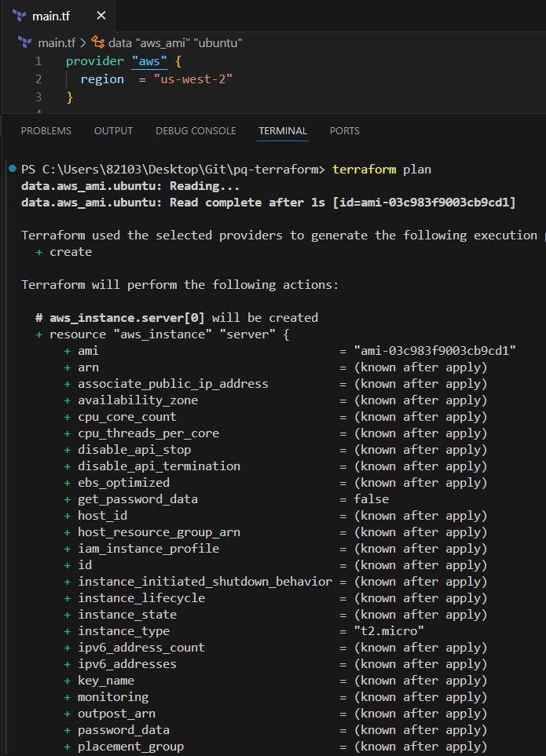This screenshot has width=546, height=756.
Task: Click the blue command status dot in terminal
Action: [13, 168]
